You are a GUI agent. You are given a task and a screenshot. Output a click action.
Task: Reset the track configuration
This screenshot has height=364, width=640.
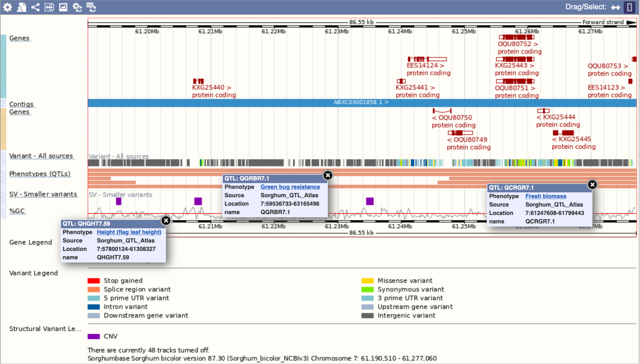click(x=77, y=7)
